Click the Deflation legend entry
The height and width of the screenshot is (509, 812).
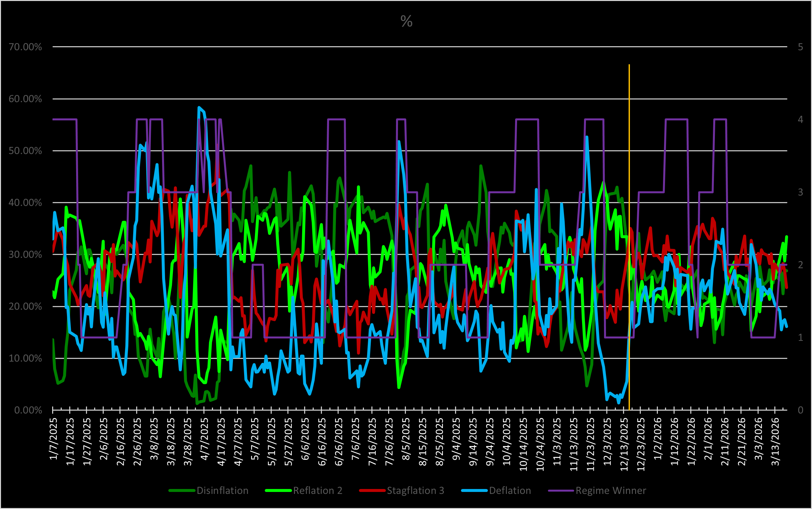pyautogui.click(x=510, y=491)
